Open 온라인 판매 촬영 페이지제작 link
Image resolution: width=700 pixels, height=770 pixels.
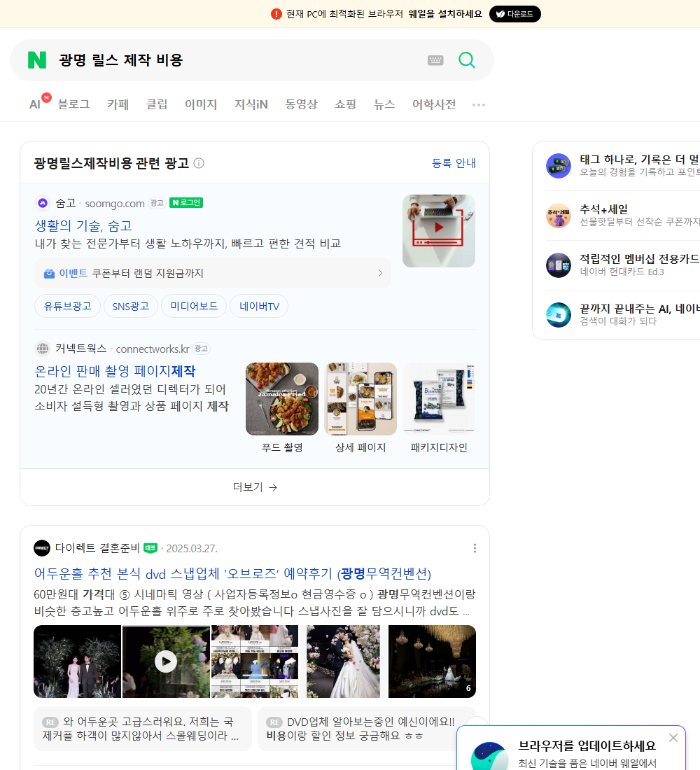pyautogui.click(x=115, y=371)
